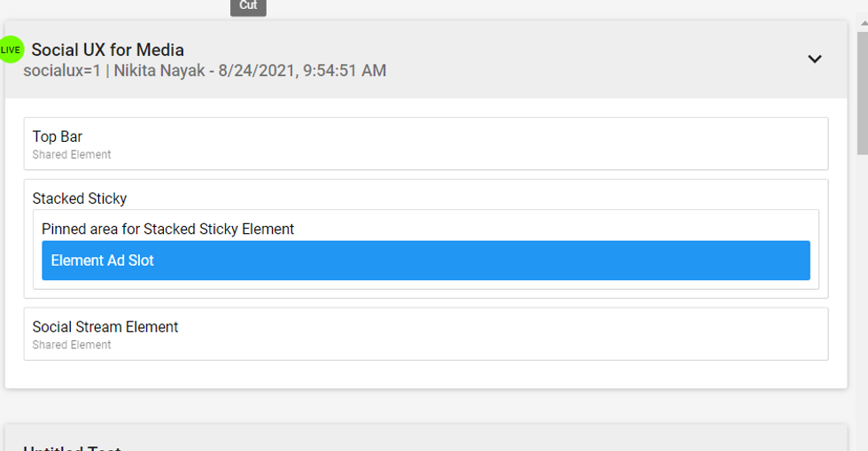This screenshot has width=868, height=451.
Task: Click the green LIVE status badge
Action: 11,50
